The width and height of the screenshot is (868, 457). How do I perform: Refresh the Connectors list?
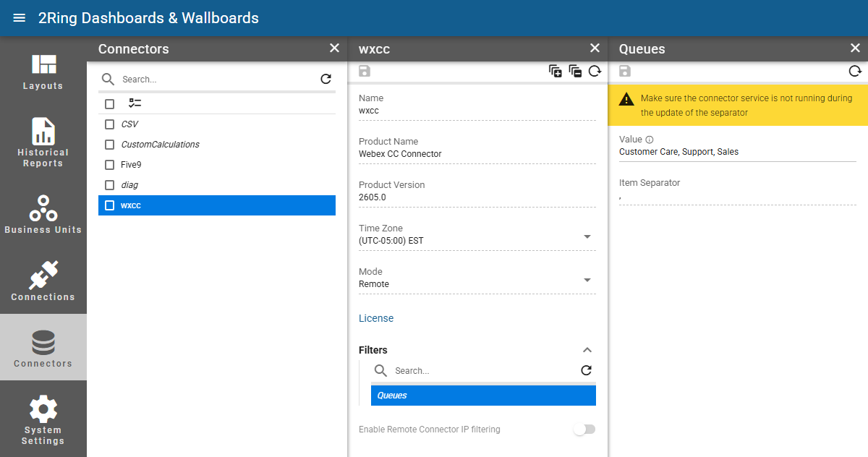point(326,79)
